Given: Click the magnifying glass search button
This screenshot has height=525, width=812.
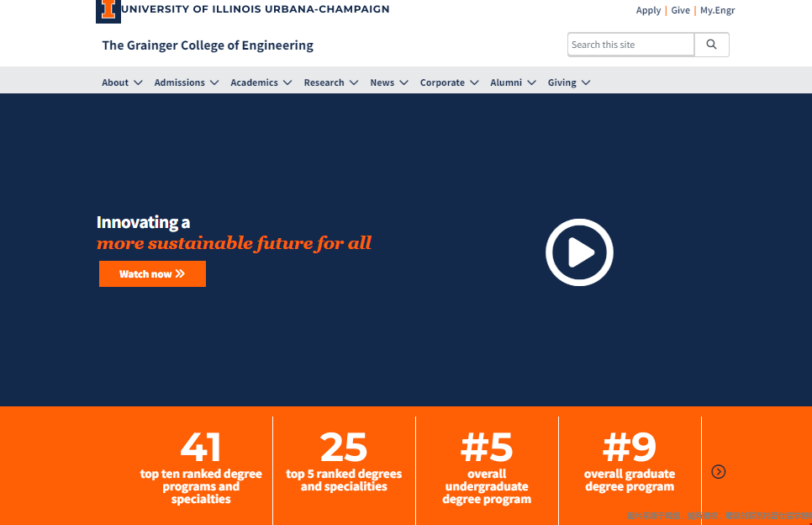Looking at the screenshot, I should click(711, 45).
